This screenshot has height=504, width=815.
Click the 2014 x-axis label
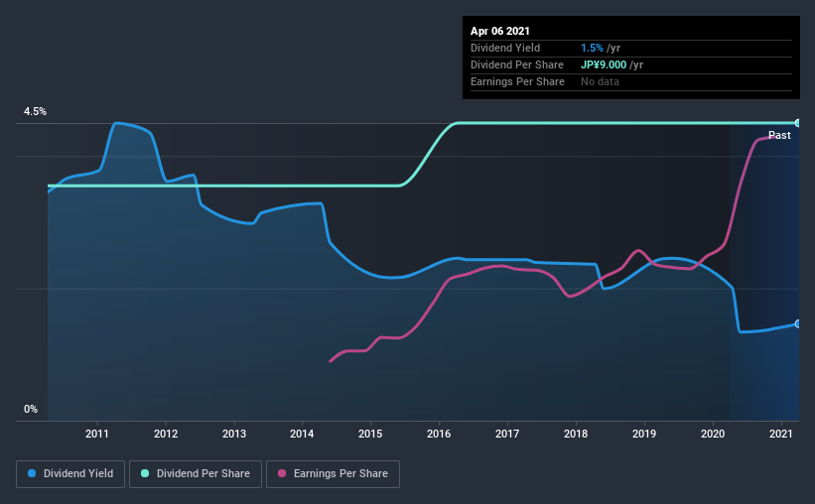pyautogui.click(x=302, y=434)
